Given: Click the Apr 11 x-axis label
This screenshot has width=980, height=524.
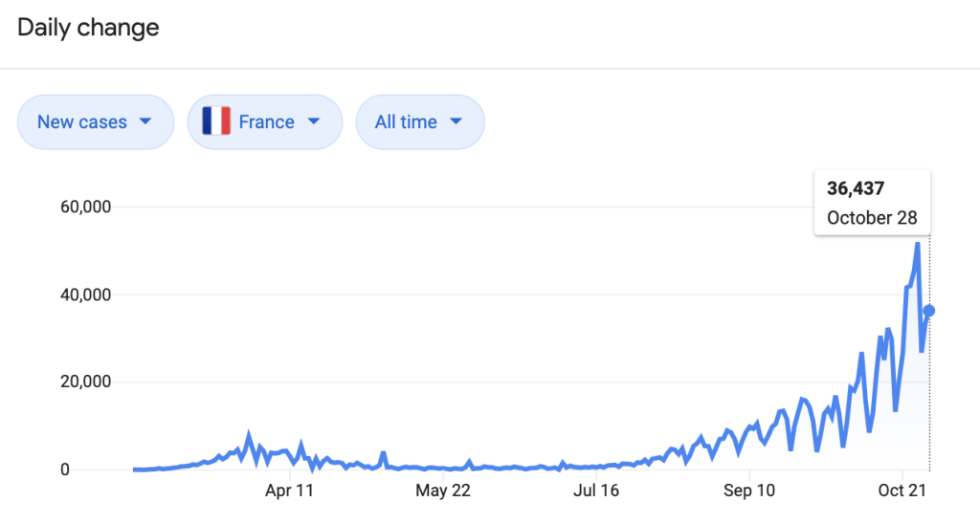Looking at the screenshot, I should pyautogui.click(x=289, y=492).
